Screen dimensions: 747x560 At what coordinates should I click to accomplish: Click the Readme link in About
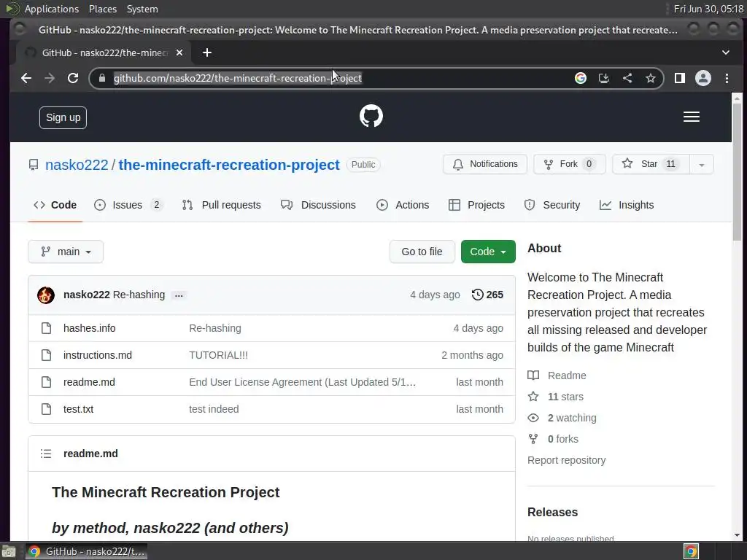point(557,376)
